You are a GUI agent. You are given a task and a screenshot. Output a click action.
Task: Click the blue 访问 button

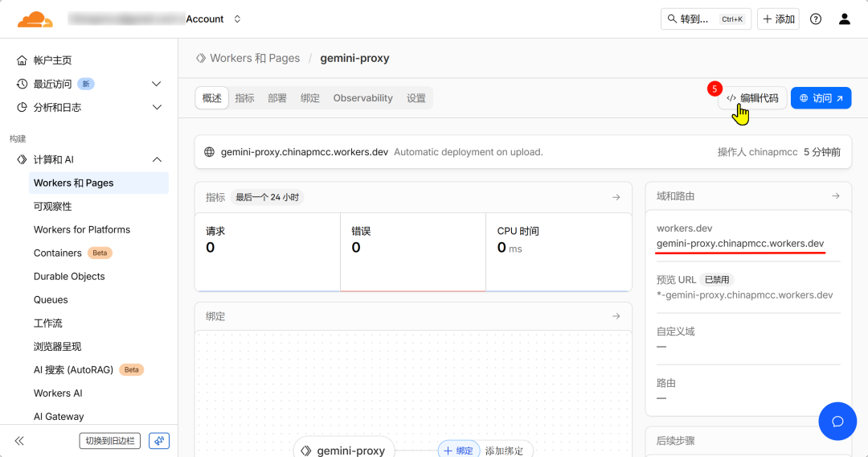[x=821, y=98]
